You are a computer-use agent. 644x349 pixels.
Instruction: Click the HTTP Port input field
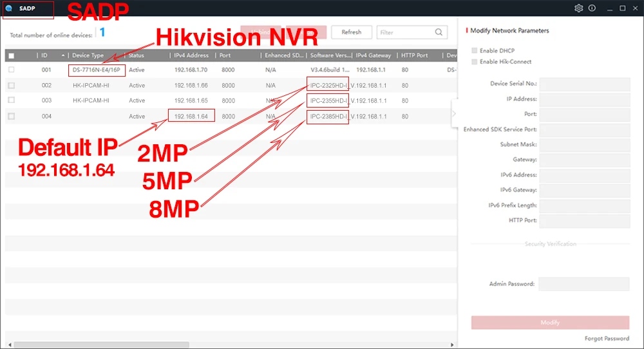(x=585, y=220)
